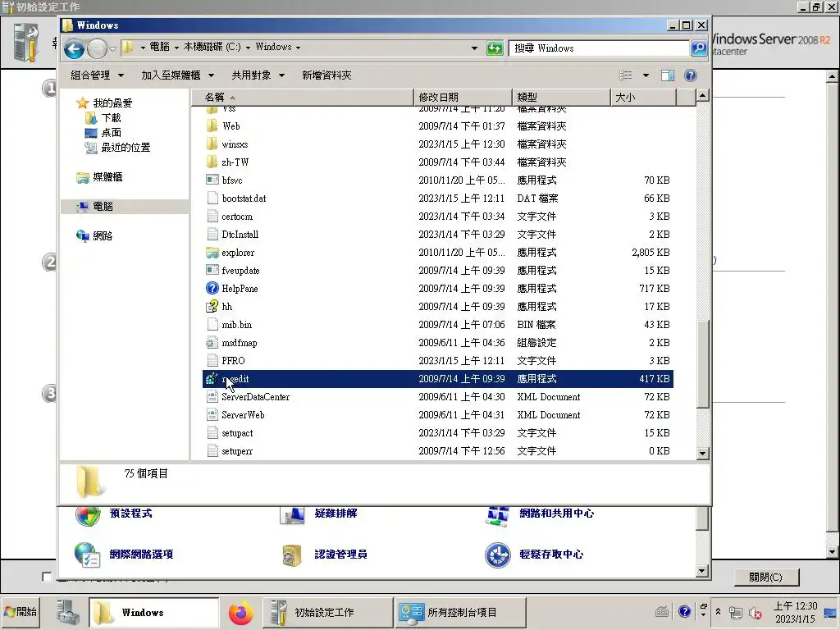Click the file list scroll-up arrow
Screen dimensions: 840x630
pyautogui.click(x=703, y=96)
